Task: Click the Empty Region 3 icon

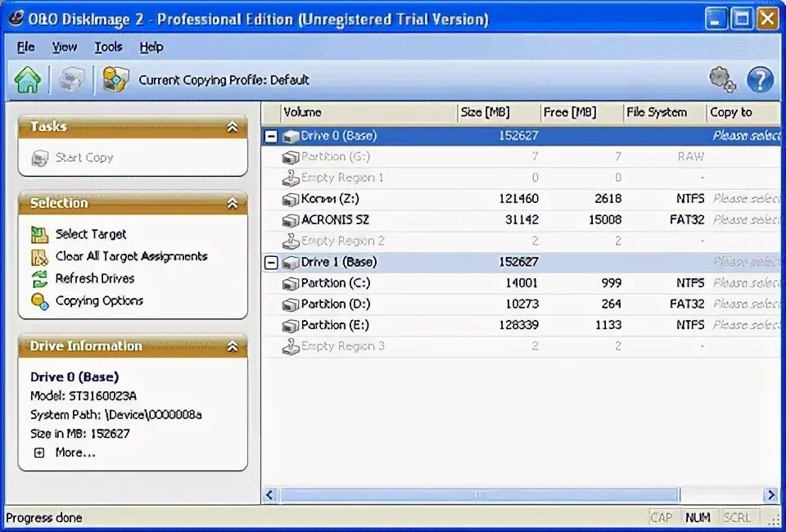Action: pyautogui.click(x=291, y=346)
